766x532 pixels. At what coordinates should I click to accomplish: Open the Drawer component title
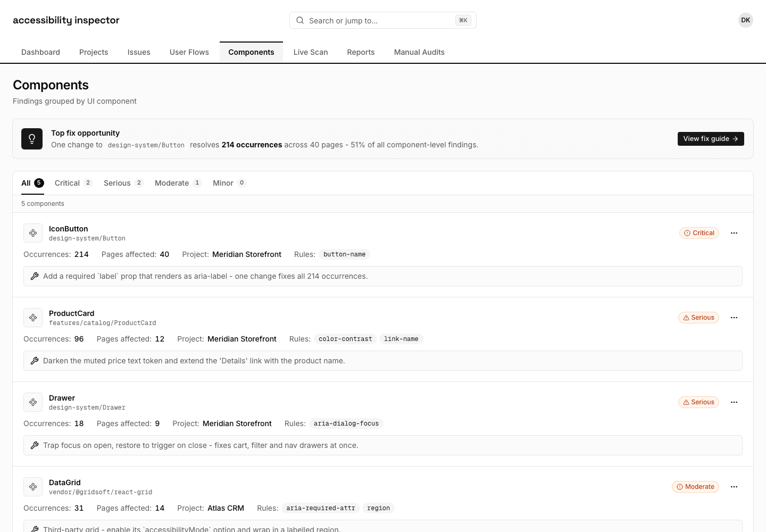coord(62,398)
